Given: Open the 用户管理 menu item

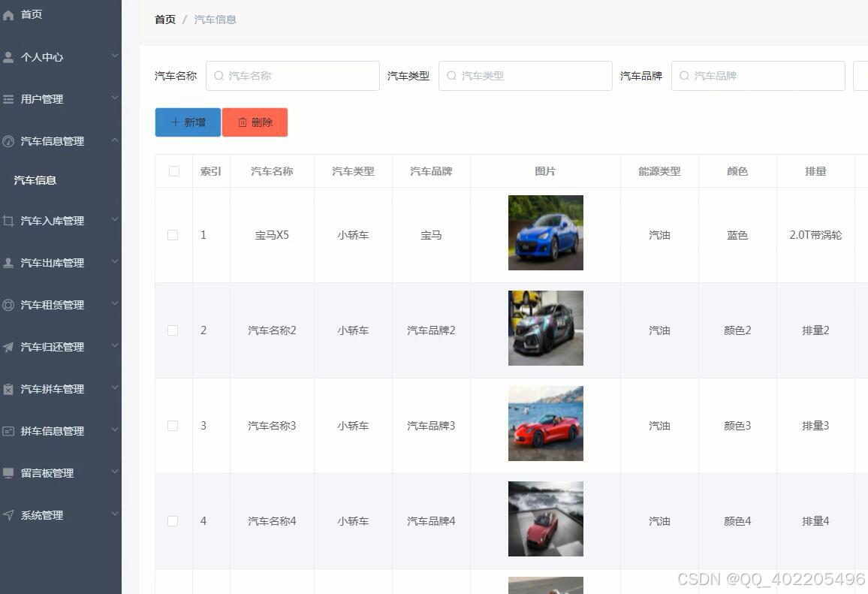Looking at the screenshot, I should 60,99.
